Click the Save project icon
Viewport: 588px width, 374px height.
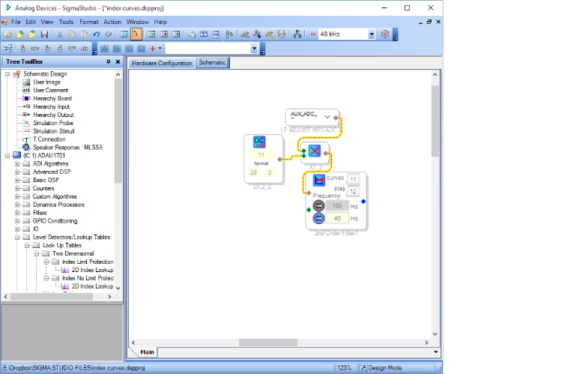click(x=44, y=34)
